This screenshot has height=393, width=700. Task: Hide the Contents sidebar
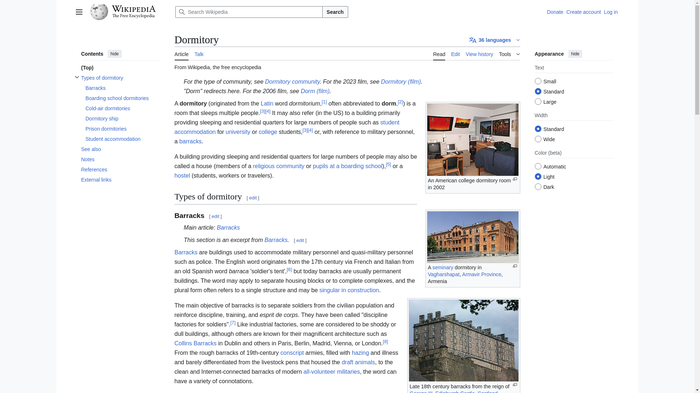coord(114,54)
